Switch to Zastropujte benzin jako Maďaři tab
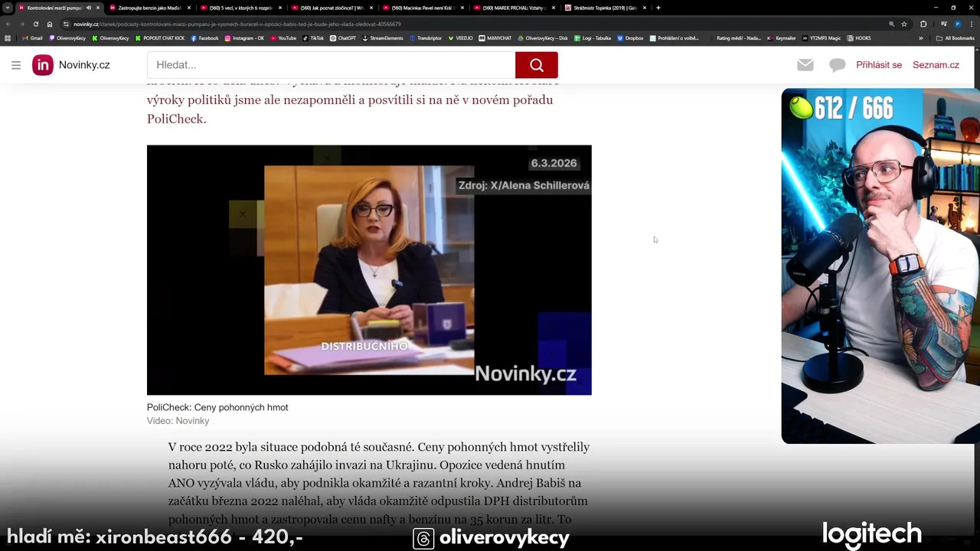The image size is (980, 551). tap(149, 8)
